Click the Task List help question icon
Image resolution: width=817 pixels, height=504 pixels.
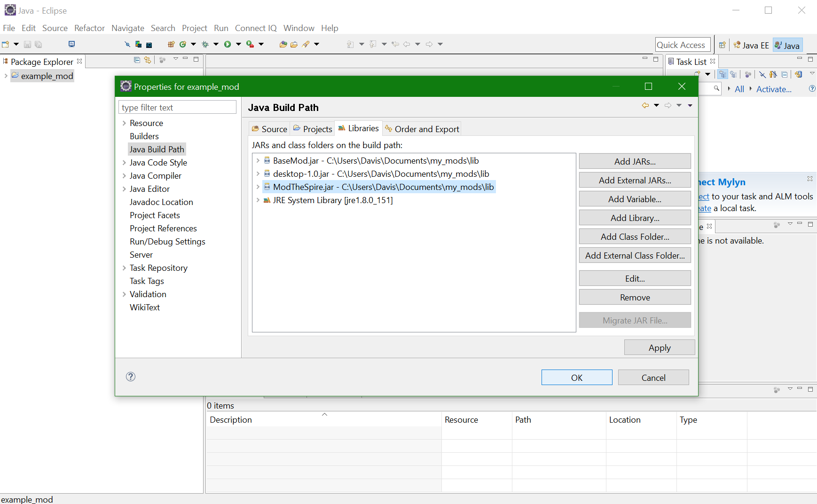[812, 88]
